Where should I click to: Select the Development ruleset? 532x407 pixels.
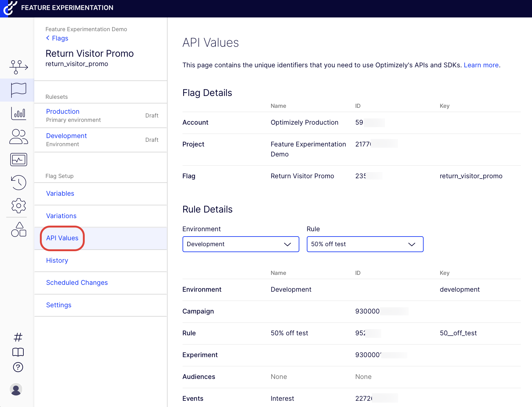click(66, 136)
